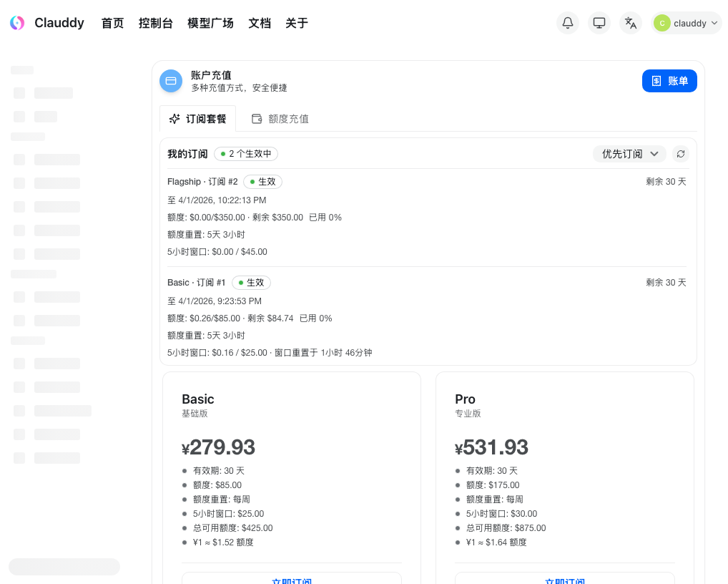728x584 pixels.
Task: Click the green clauddy avatar thumbnail
Action: [x=662, y=22]
